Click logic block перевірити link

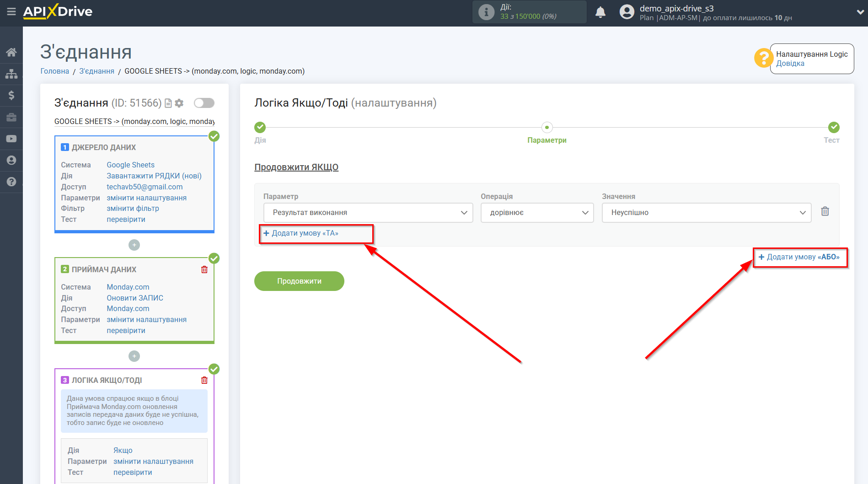(x=133, y=472)
